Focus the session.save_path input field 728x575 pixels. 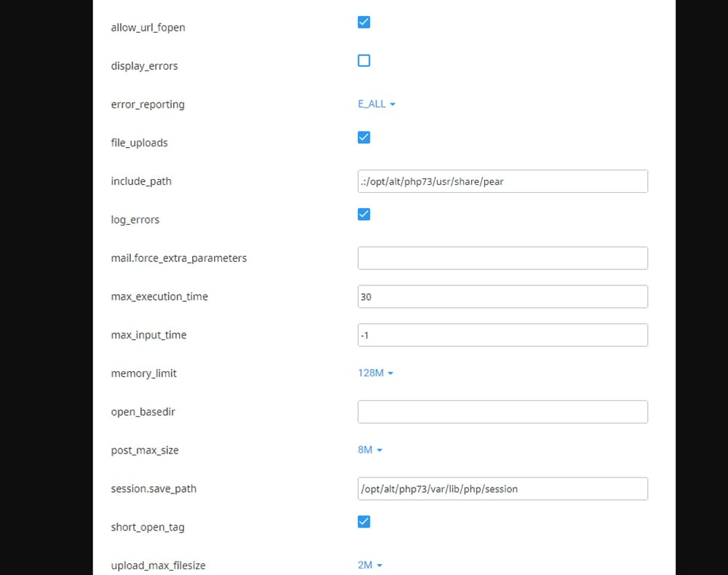pos(503,488)
